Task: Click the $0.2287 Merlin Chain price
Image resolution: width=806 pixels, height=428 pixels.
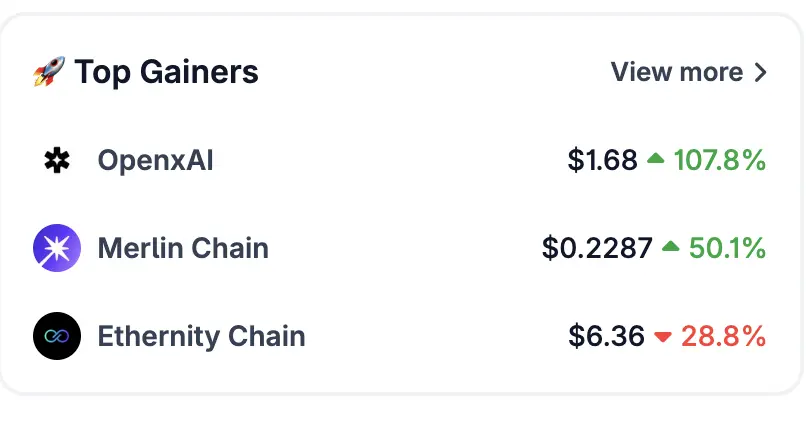Action: coord(597,248)
